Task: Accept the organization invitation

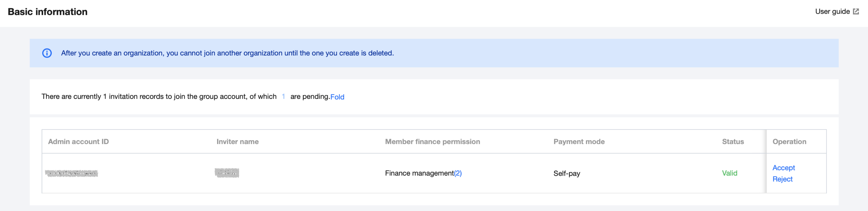Action: coord(783,168)
